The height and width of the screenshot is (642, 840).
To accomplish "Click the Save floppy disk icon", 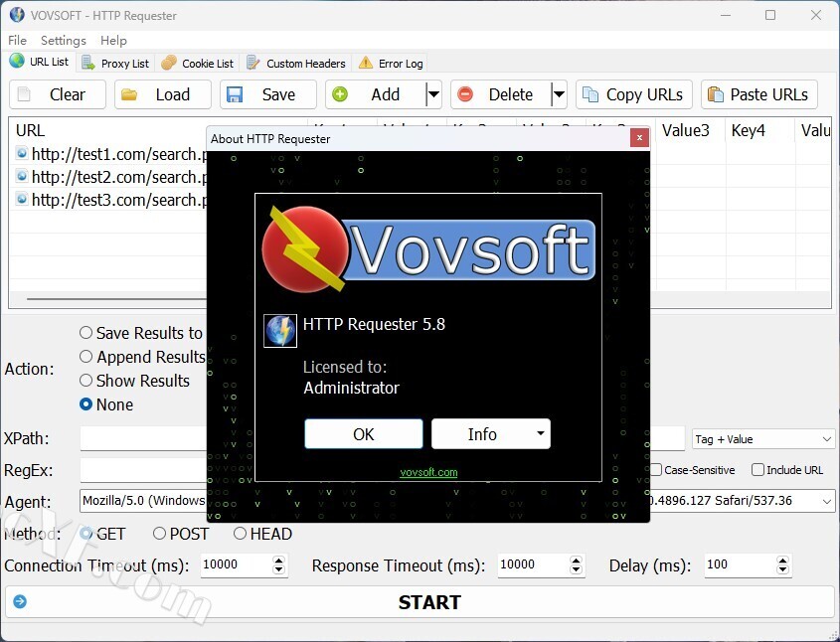I will click(235, 94).
